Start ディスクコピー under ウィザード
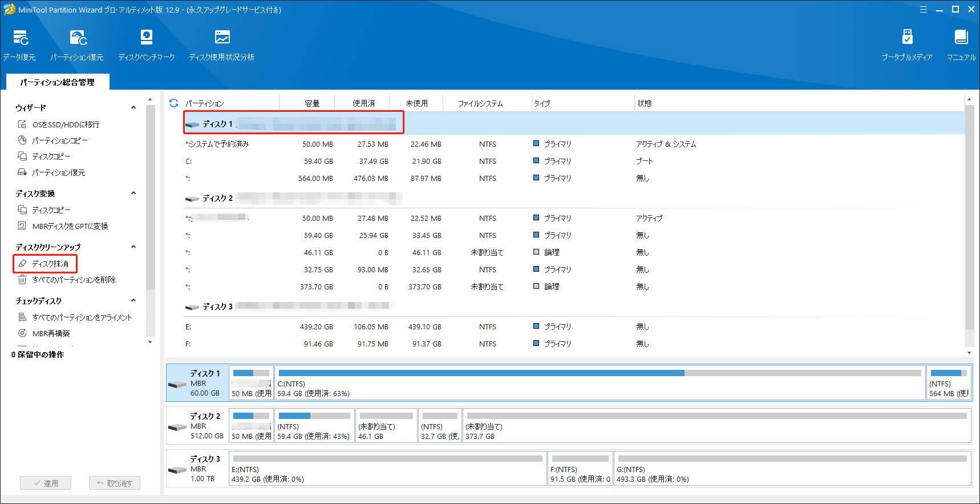This screenshot has height=504, width=980. point(44,156)
